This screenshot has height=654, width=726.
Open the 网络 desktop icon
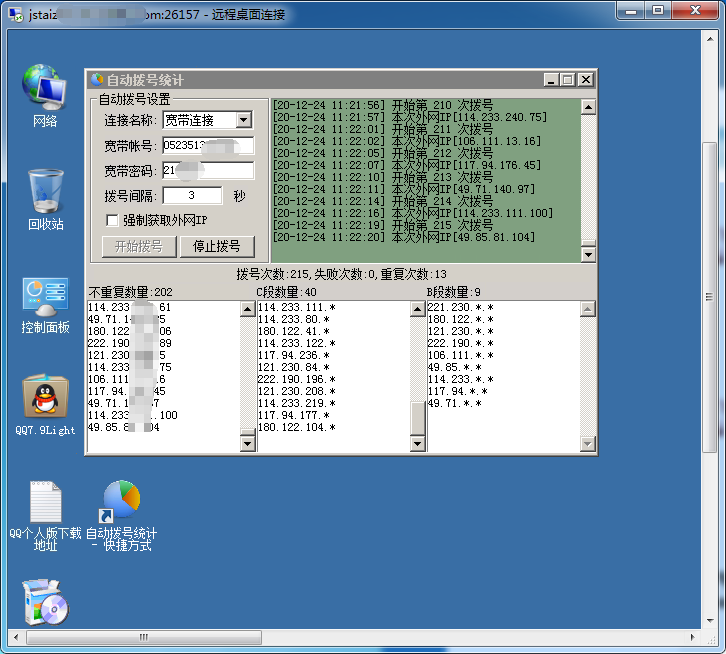point(45,96)
